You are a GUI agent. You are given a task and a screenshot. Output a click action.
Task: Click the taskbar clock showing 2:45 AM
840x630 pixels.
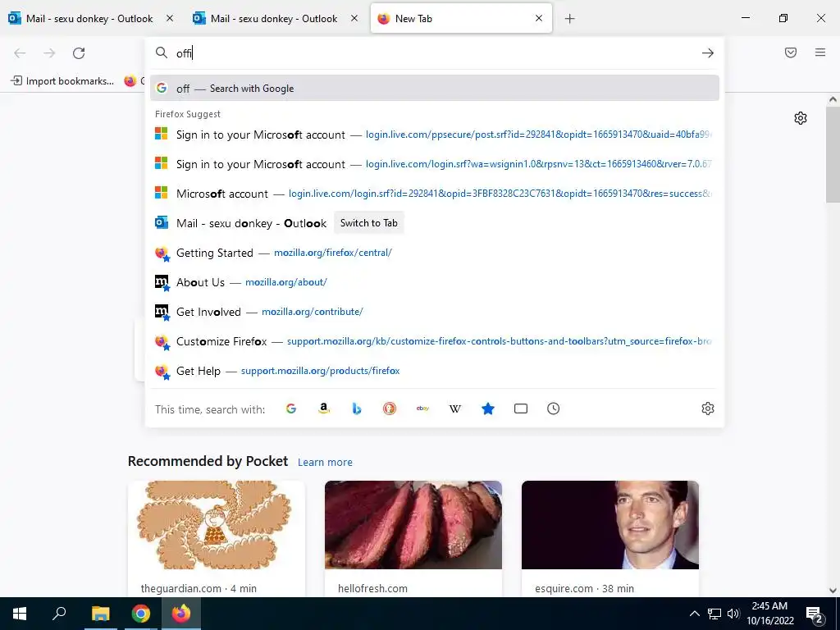769,614
